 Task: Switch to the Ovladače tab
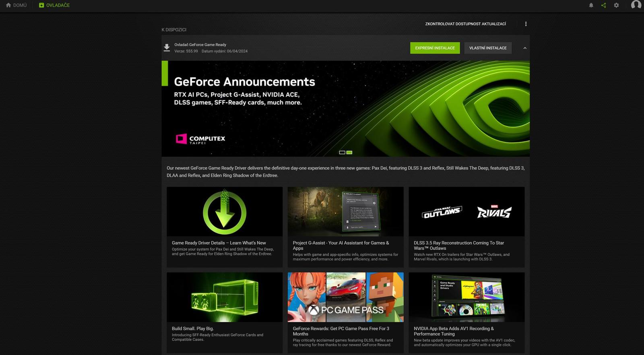pyautogui.click(x=54, y=5)
